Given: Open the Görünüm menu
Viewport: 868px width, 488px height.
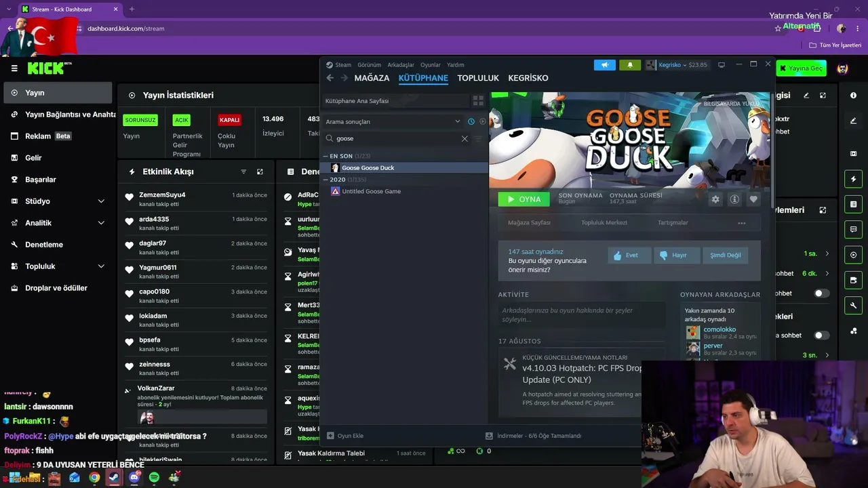Looking at the screenshot, I should [x=370, y=65].
